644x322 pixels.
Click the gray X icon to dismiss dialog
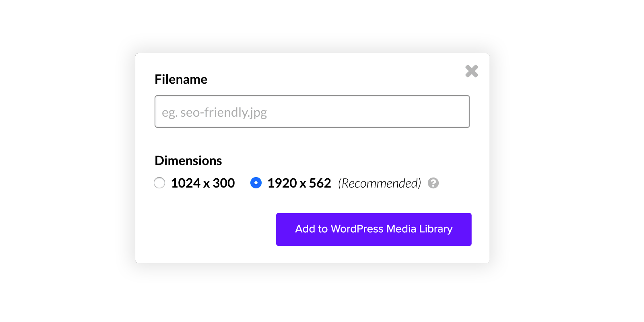tap(471, 71)
